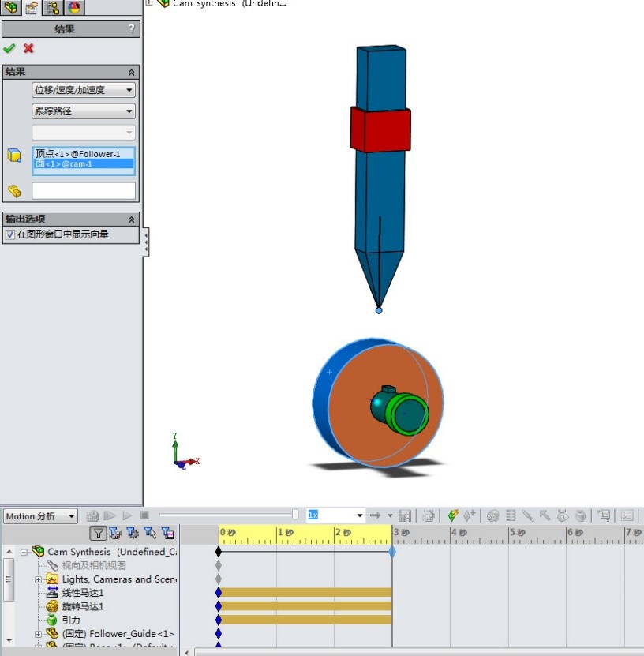Viewport: 644px width, 656px height.
Task: Select the 引力 gravity item
Action: pos(71,620)
